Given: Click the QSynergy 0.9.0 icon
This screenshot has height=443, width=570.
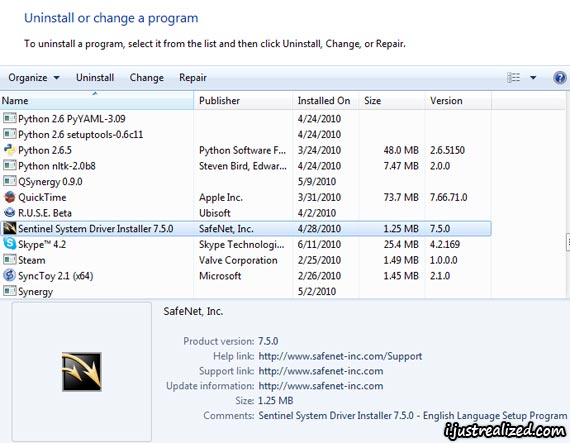Looking at the screenshot, I should (9, 181).
